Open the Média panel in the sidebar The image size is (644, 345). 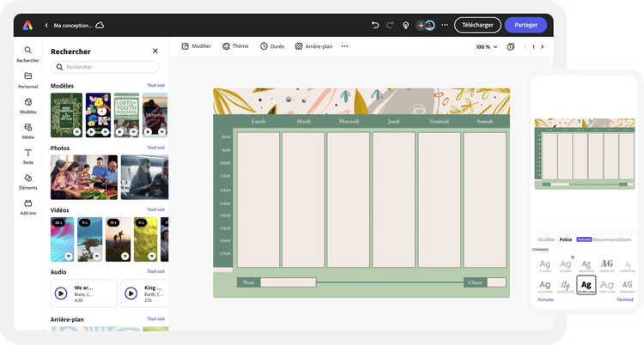(28, 131)
